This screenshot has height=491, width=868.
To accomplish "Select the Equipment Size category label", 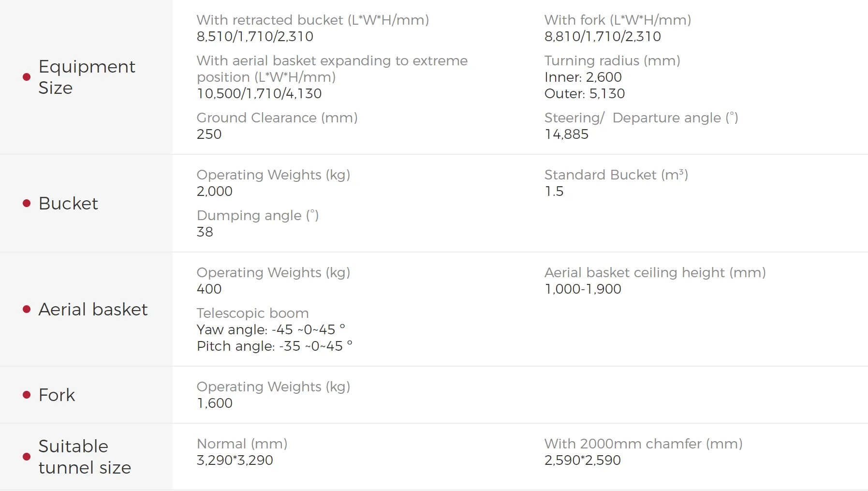I will click(87, 77).
